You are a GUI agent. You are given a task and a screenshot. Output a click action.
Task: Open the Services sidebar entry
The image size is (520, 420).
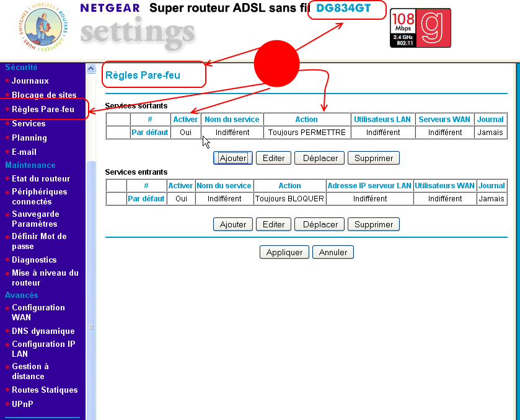[29, 124]
